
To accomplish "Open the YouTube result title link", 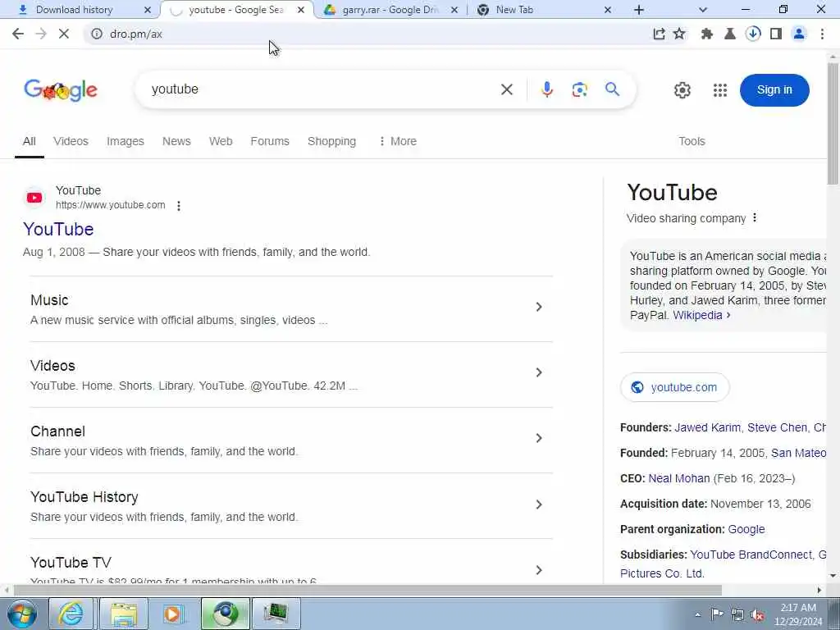I will coord(58,230).
